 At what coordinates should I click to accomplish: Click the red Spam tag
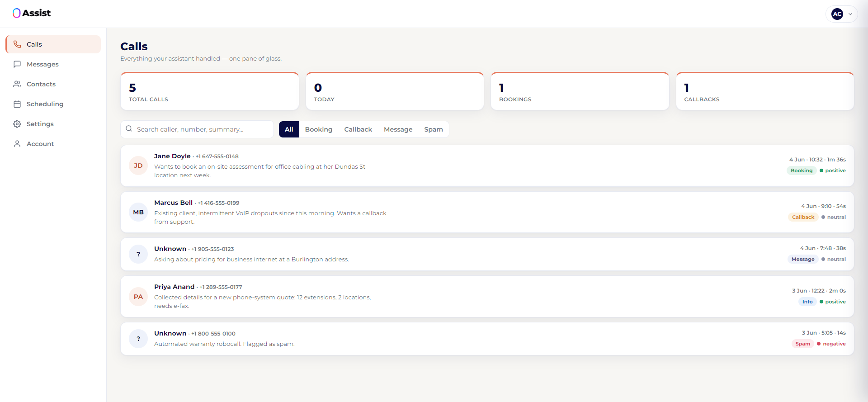(803, 344)
